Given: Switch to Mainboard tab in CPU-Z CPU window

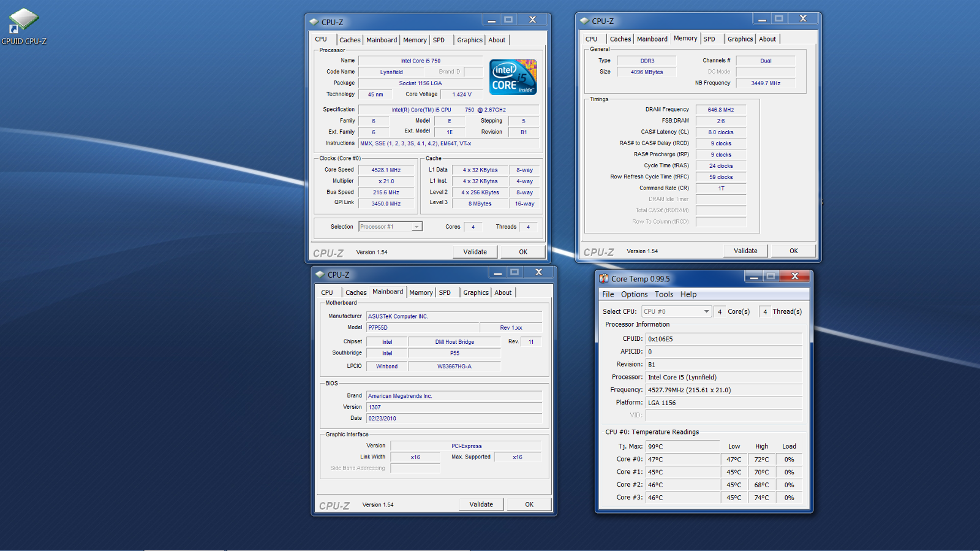Looking at the screenshot, I should pos(382,40).
